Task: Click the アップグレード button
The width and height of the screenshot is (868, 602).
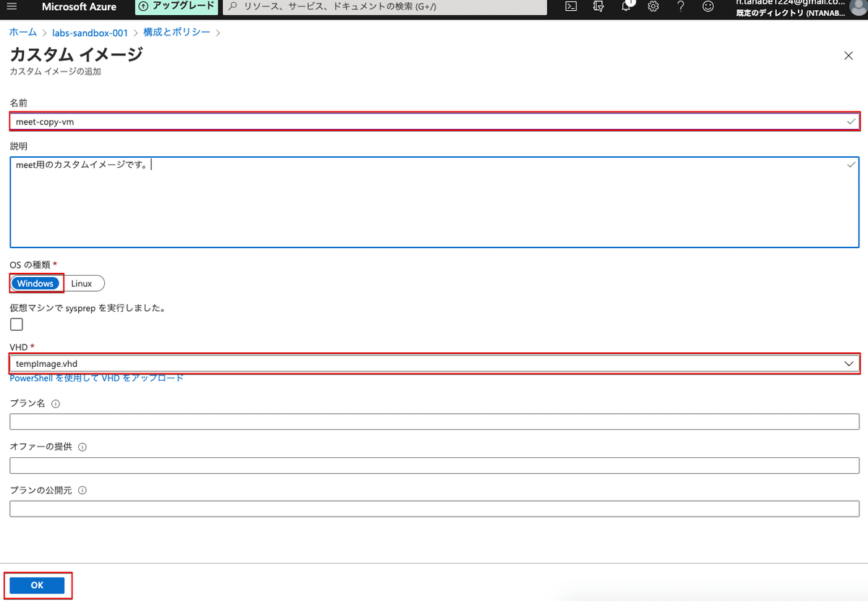Action: coord(176,7)
